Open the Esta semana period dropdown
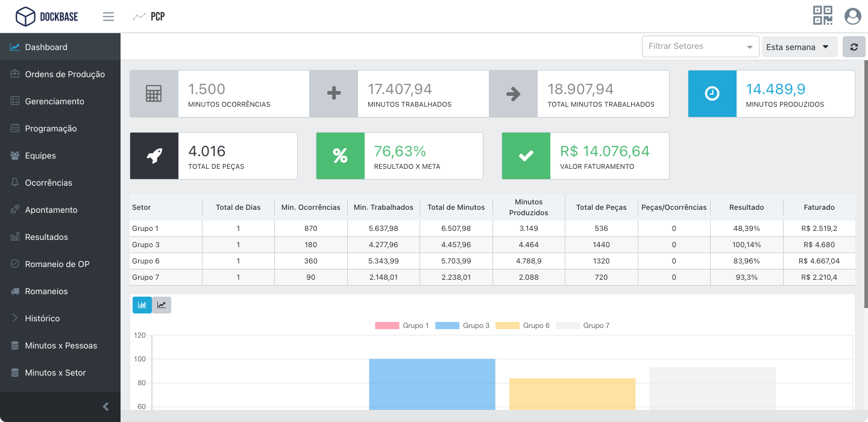 [x=799, y=47]
